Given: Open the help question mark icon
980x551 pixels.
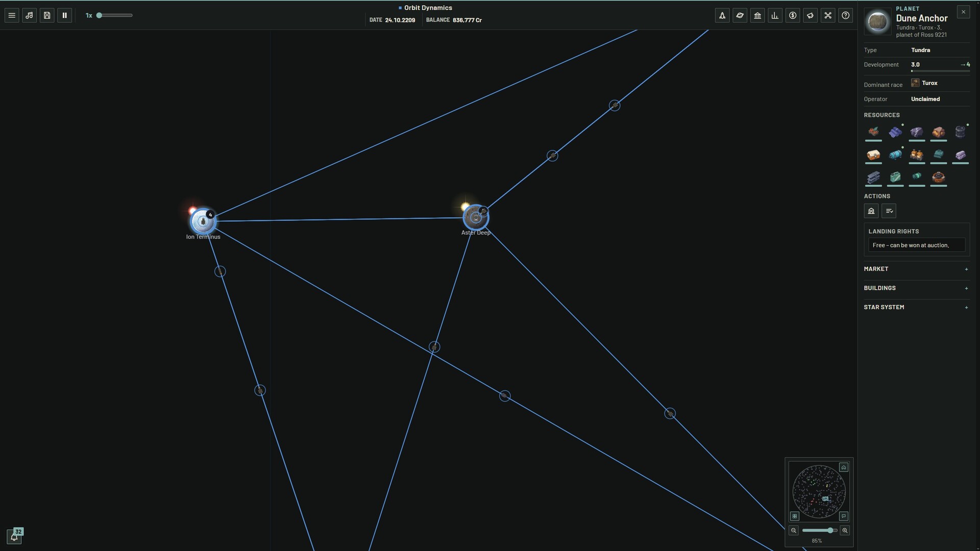Looking at the screenshot, I should tap(846, 15).
